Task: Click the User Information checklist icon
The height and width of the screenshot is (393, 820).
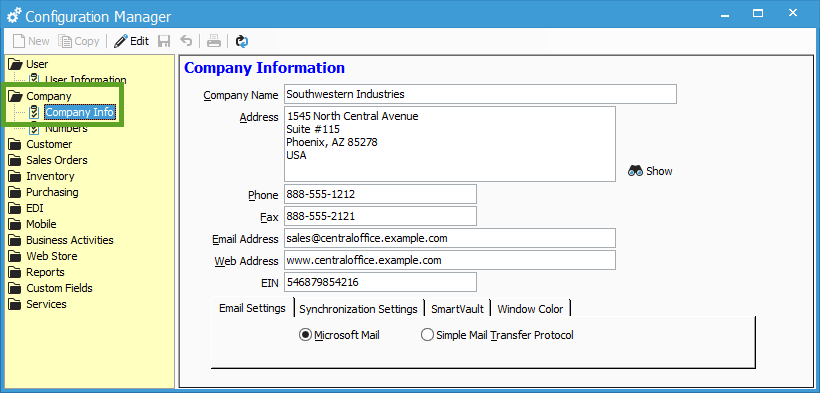Action: click(x=35, y=78)
